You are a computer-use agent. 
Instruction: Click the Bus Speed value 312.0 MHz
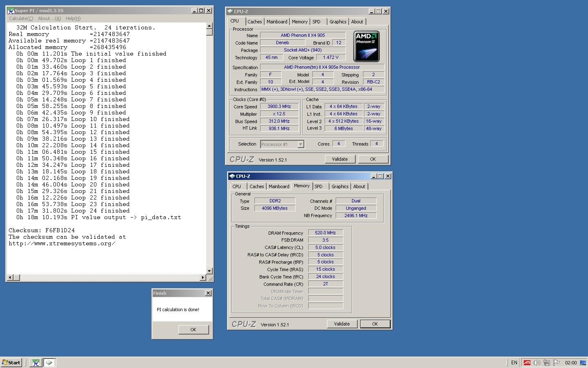pos(279,121)
